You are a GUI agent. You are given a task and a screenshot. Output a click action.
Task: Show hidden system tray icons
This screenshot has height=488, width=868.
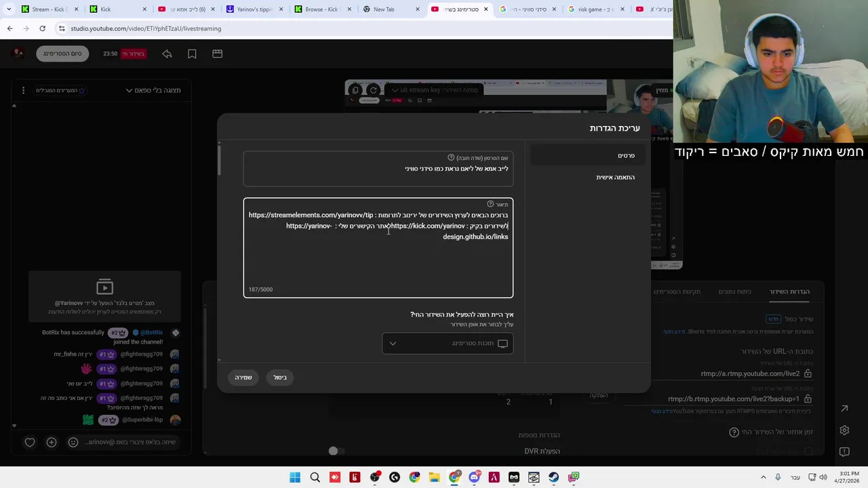point(764,477)
